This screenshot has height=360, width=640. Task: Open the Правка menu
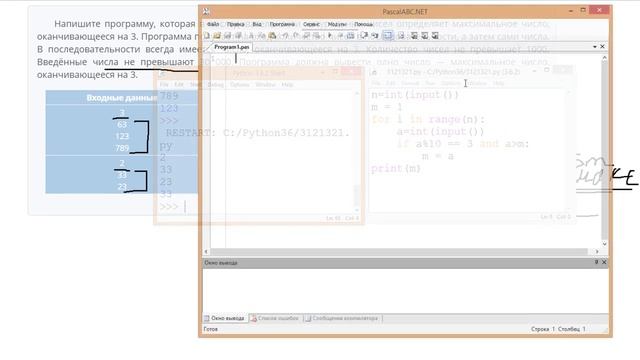point(236,24)
